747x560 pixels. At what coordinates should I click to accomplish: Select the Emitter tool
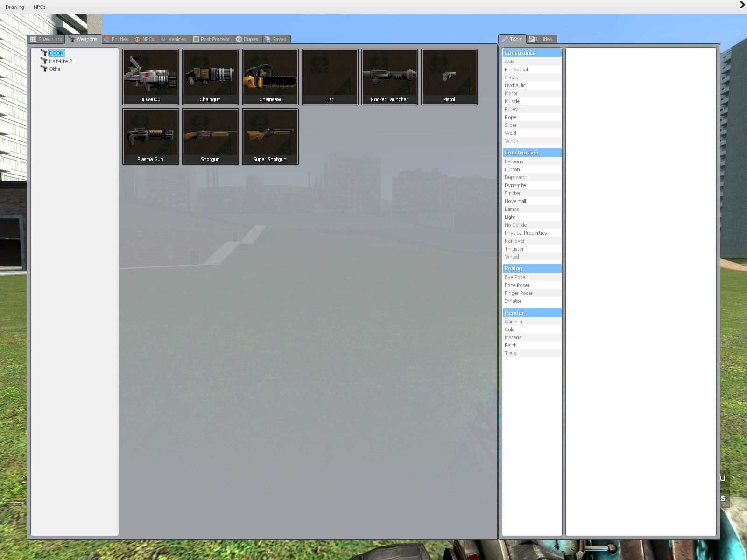tap(532, 193)
